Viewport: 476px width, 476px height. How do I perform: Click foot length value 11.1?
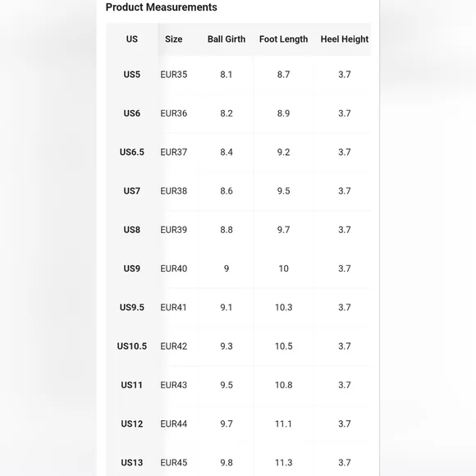pyautogui.click(x=283, y=424)
